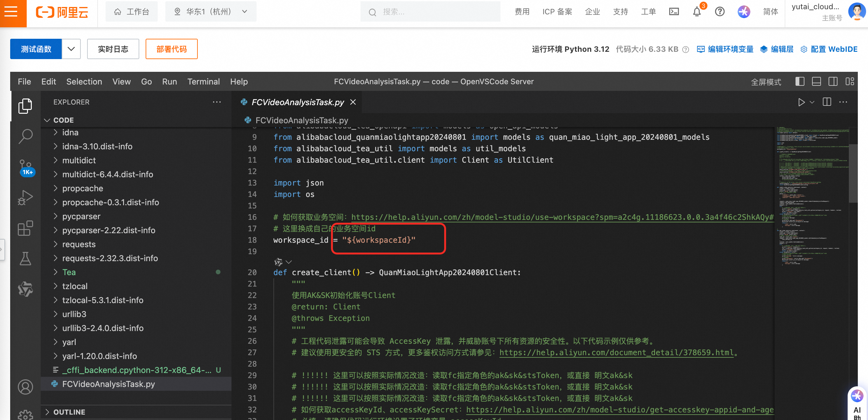Click the user avatar
The width and height of the screenshot is (868, 420).
856,12
